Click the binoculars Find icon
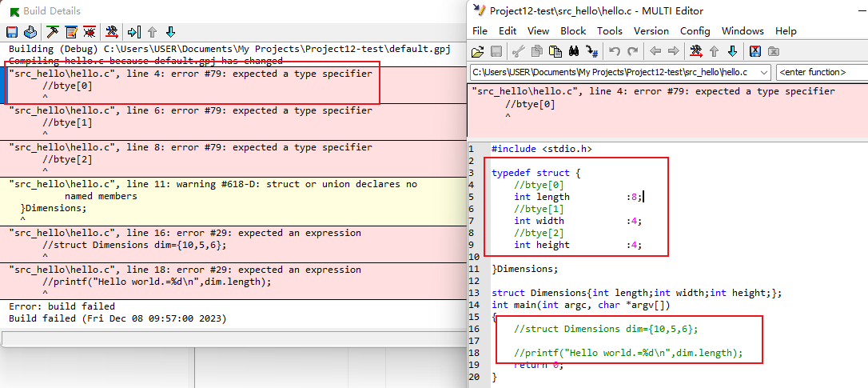The width and height of the screenshot is (868, 388). tap(573, 51)
